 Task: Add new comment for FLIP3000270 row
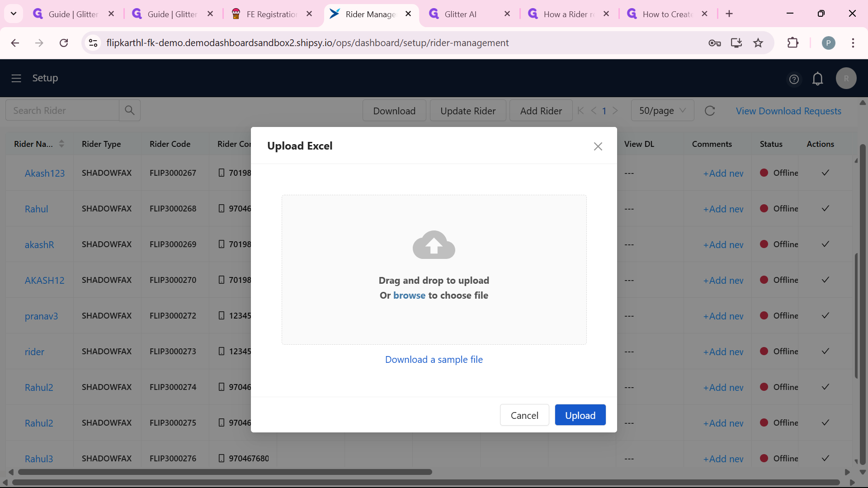(723, 281)
